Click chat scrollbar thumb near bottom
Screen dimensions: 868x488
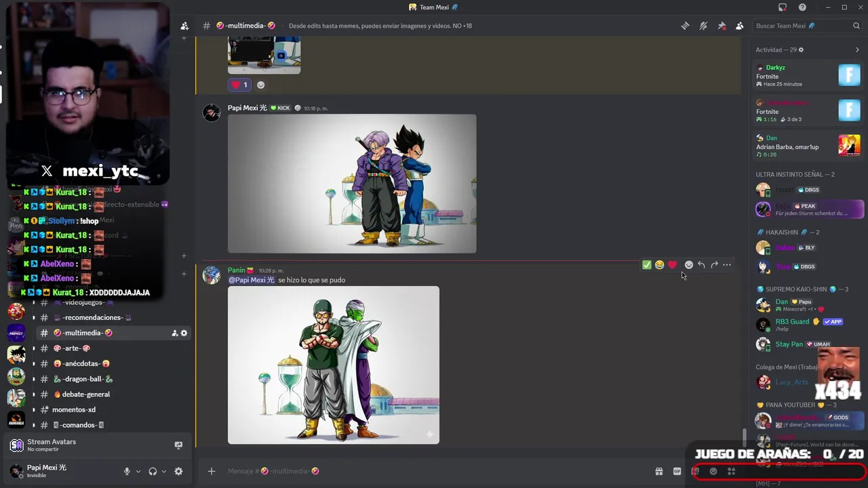(x=744, y=437)
